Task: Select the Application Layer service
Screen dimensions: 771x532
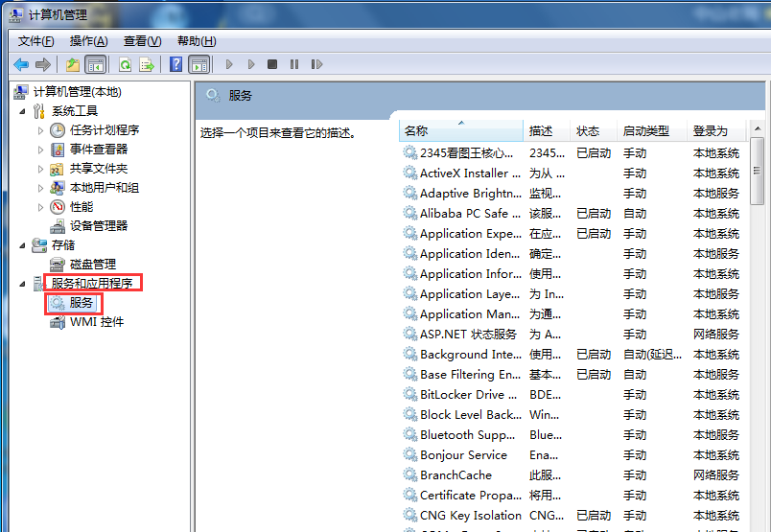Action: click(572, 294)
